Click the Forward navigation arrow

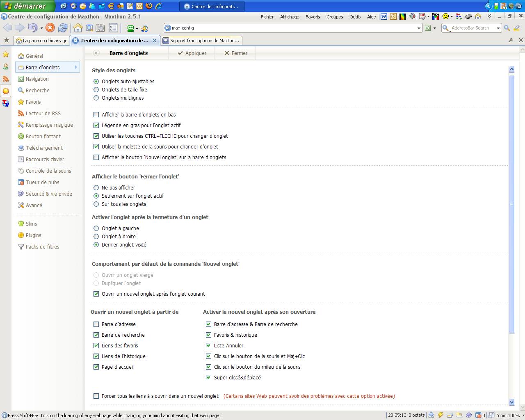click(x=20, y=27)
